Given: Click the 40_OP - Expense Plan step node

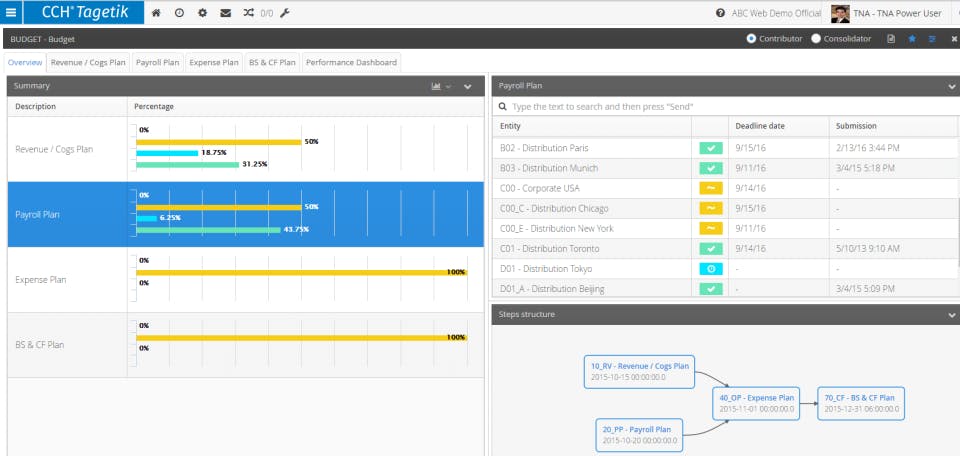Looking at the screenshot, I should click(x=757, y=403).
